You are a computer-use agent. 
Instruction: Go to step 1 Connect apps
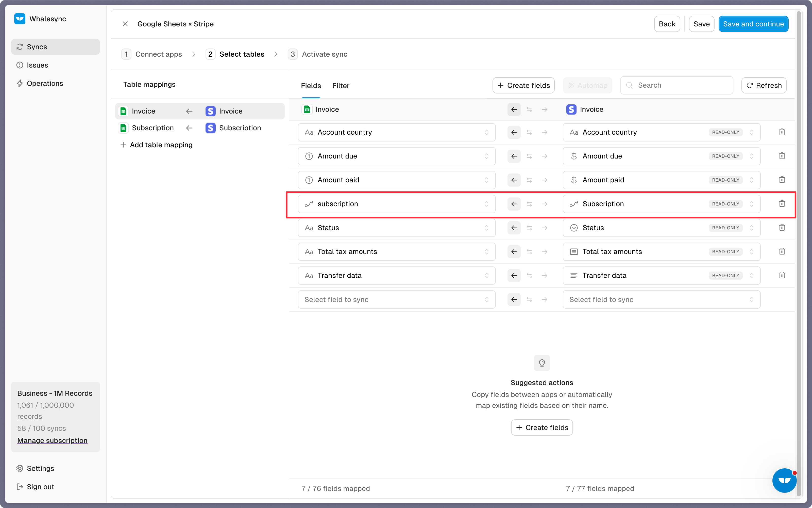pos(152,54)
